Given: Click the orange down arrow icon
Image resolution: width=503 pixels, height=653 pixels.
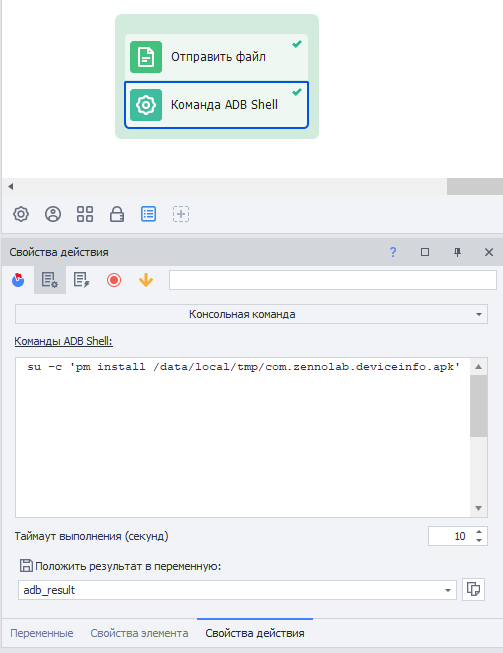Looking at the screenshot, I should point(146,280).
